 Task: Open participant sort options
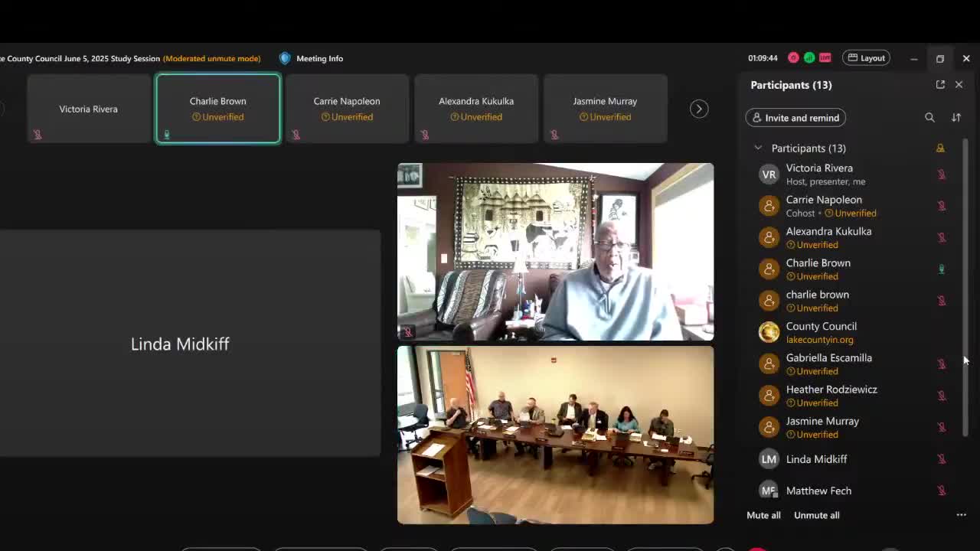pyautogui.click(x=956, y=118)
